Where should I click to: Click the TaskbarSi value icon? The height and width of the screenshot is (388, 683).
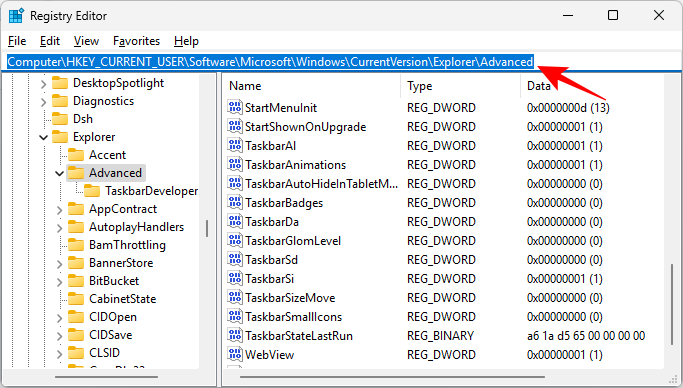(235, 279)
